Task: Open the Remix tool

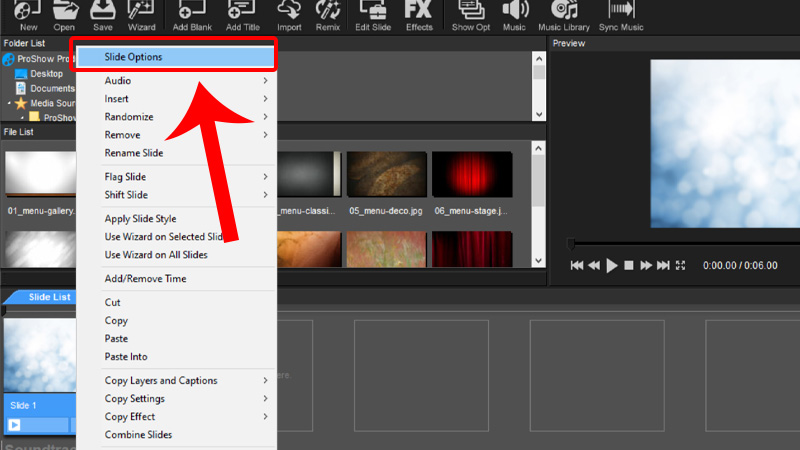Action: (328, 14)
